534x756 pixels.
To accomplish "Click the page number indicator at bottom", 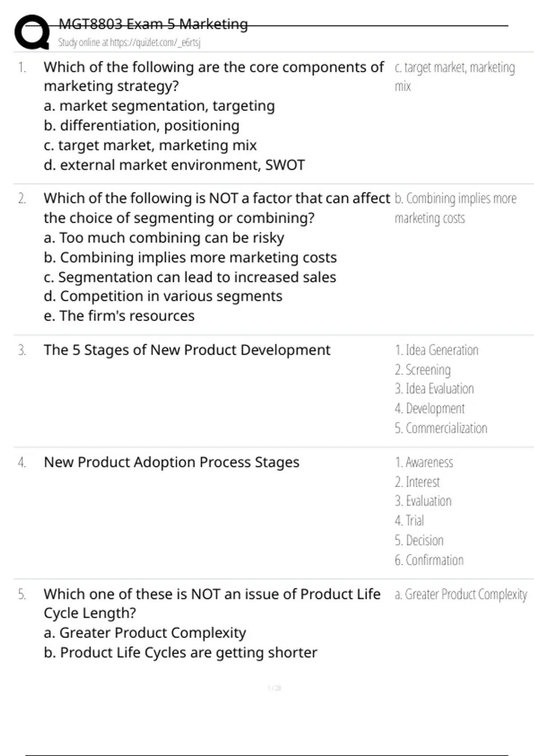I will pos(274,688).
